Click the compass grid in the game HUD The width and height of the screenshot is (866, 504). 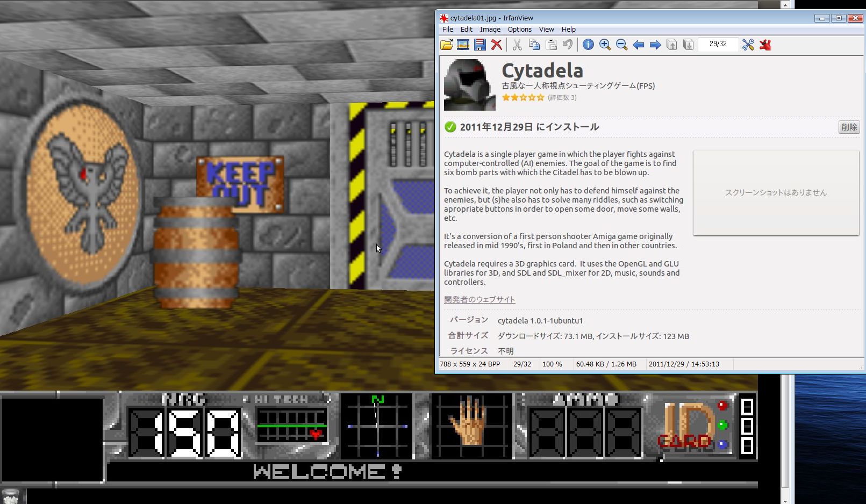tap(376, 426)
